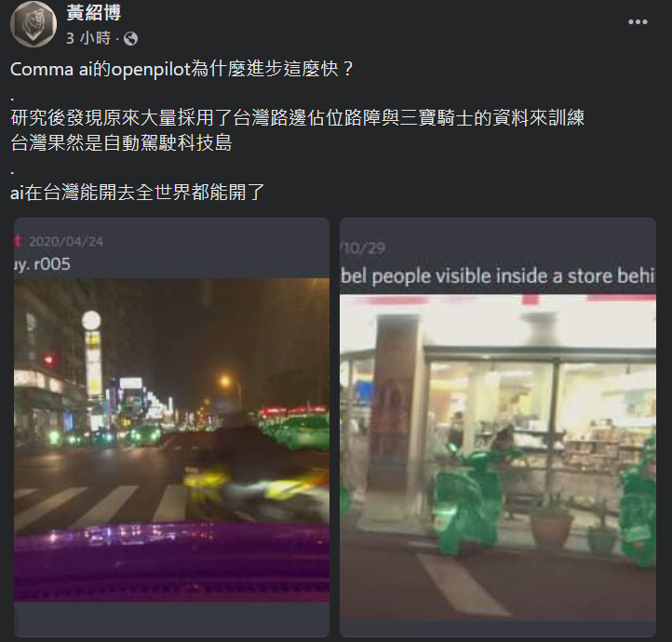Select the line ai在台灣能開去全世界都能開了
The image size is (672, 642).
(138, 193)
